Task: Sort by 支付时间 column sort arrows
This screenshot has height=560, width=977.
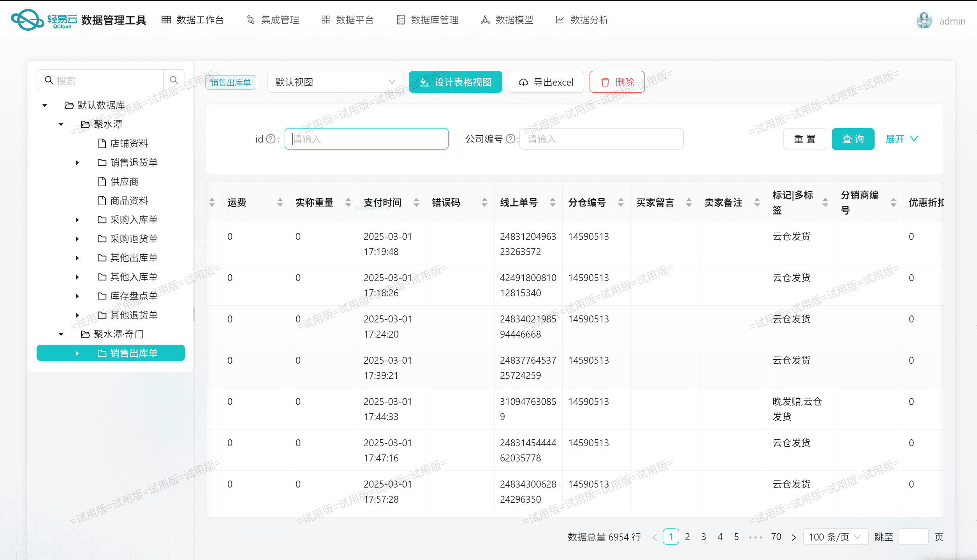Action: [416, 203]
